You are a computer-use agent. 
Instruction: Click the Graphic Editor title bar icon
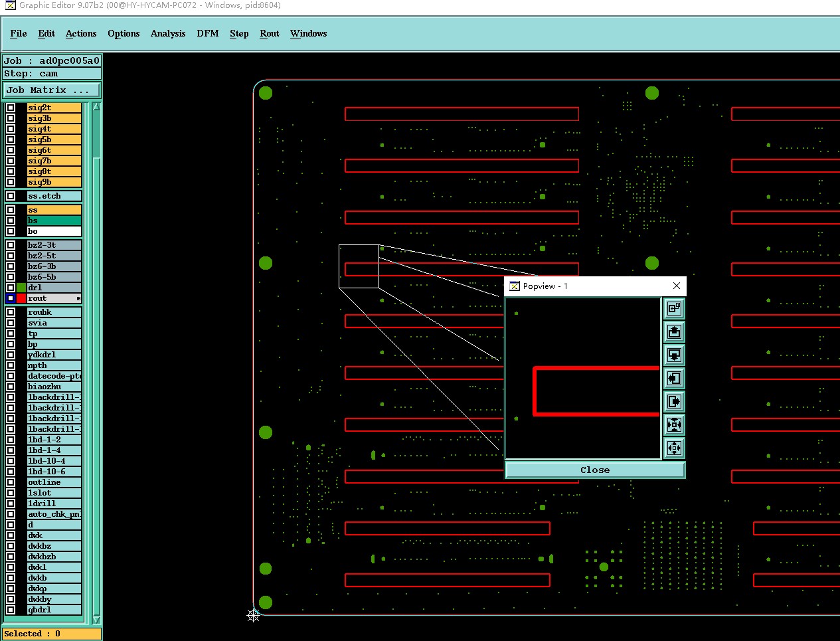(11, 5)
